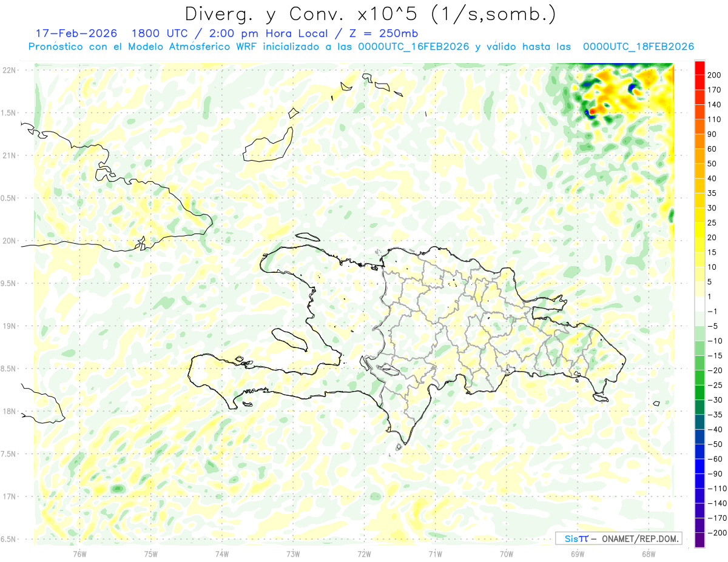Click the red divergence maximum spot near 69W
728x562 pixels.
592,110
